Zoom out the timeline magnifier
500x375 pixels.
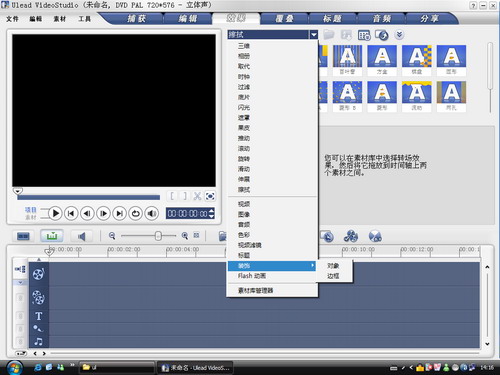coord(112,236)
